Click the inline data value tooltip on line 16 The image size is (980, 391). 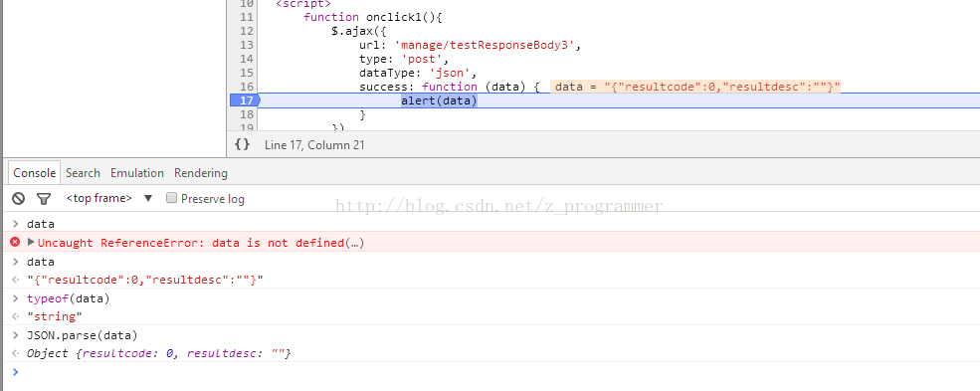[695, 87]
